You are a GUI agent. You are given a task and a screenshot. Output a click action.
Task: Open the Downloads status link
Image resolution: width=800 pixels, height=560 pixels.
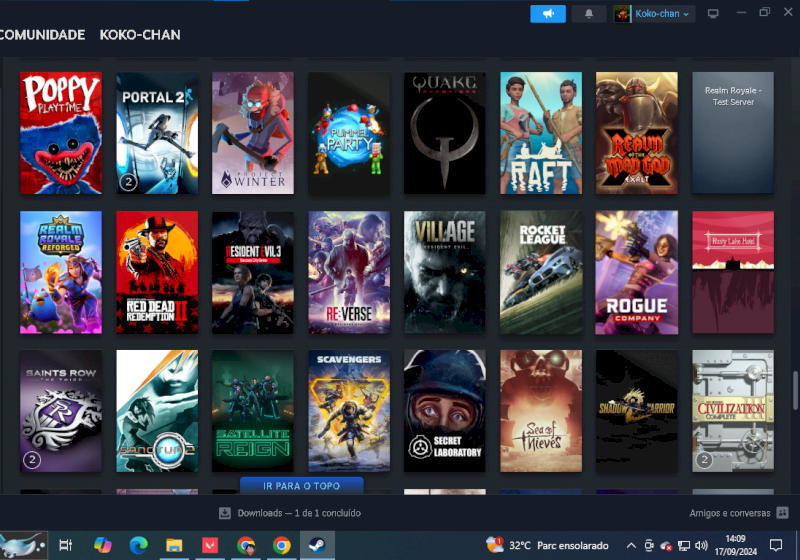click(299, 513)
